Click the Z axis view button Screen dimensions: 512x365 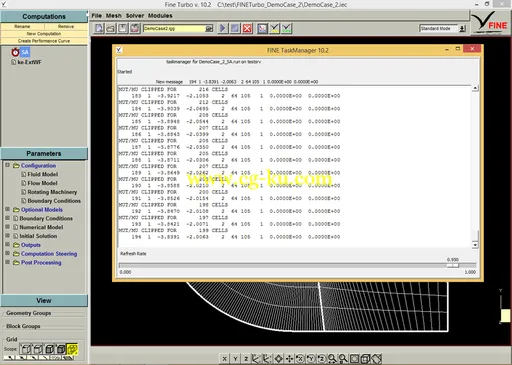coord(246,359)
